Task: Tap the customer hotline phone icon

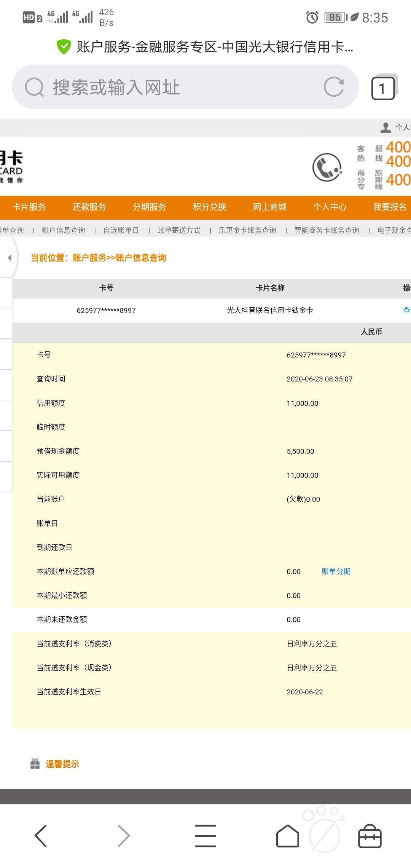Action: pyautogui.click(x=327, y=167)
